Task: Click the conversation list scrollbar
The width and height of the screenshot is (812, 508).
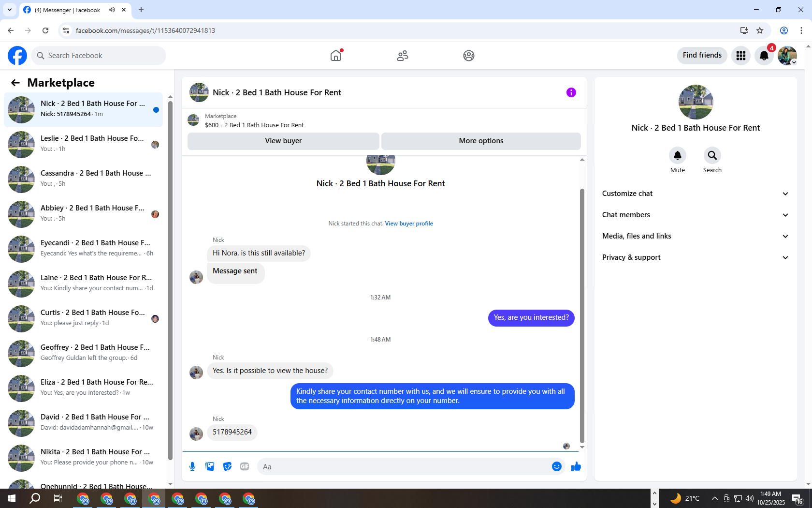Action: click(x=170, y=281)
